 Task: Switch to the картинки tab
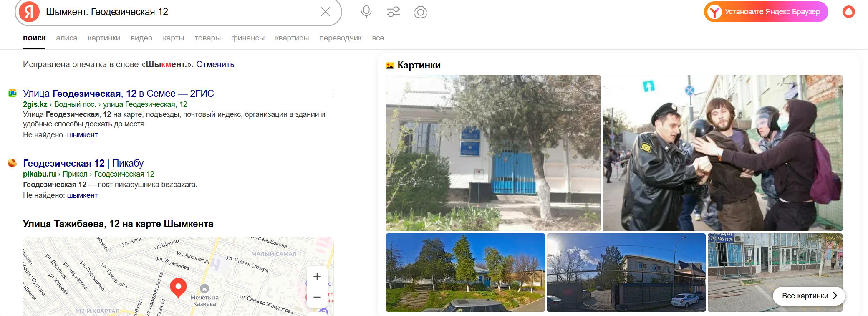(x=104, y=38)
